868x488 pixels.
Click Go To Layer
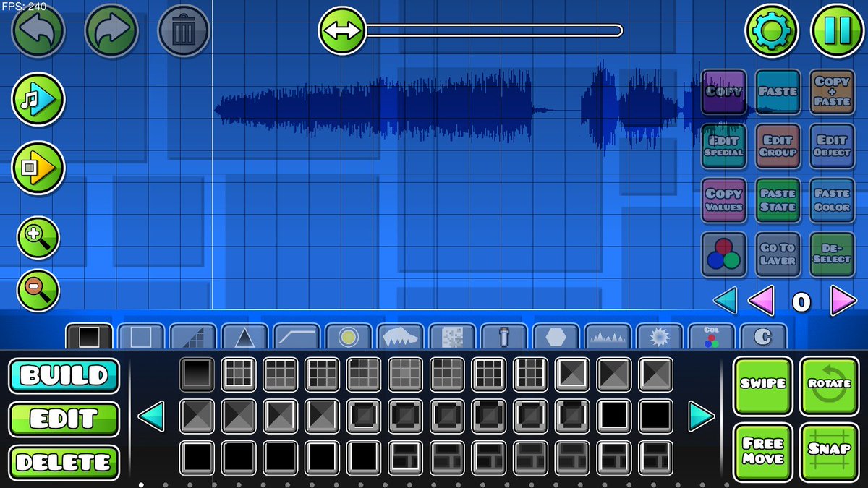(x=778, y=254)
